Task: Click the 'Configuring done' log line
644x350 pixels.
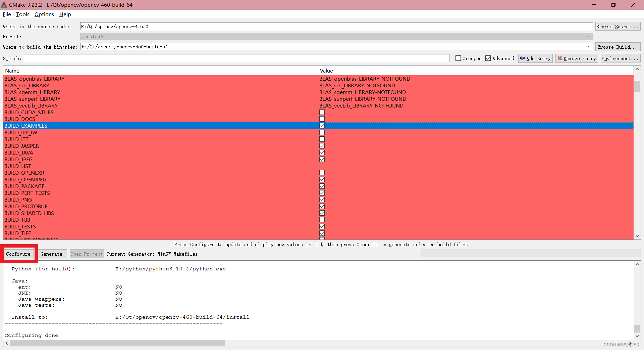Action: (x=32, y=335)
